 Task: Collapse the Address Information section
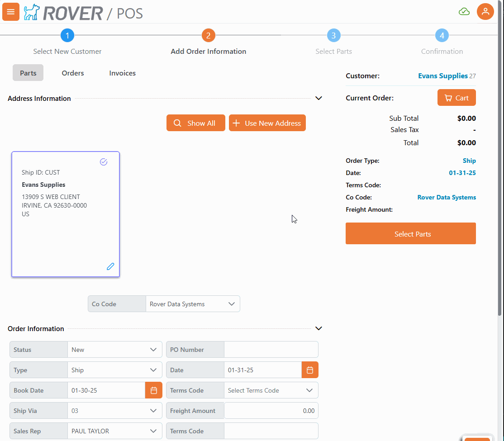point(319,98)
